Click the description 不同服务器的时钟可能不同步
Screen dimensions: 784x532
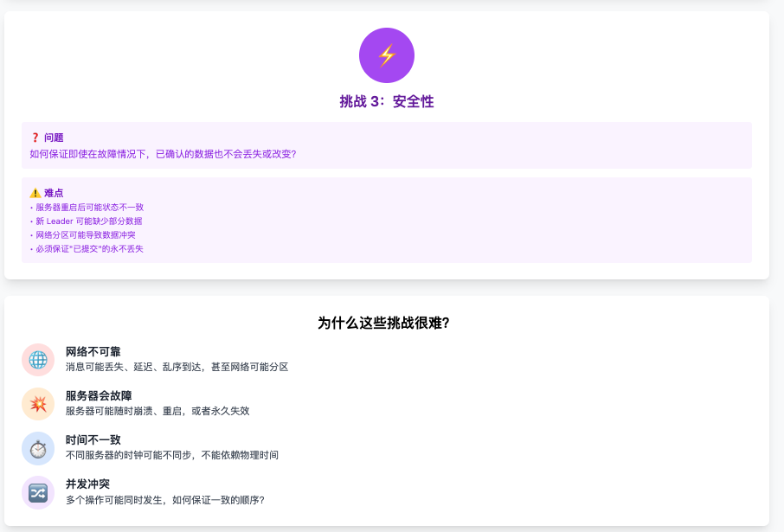(x=172, y=455)
